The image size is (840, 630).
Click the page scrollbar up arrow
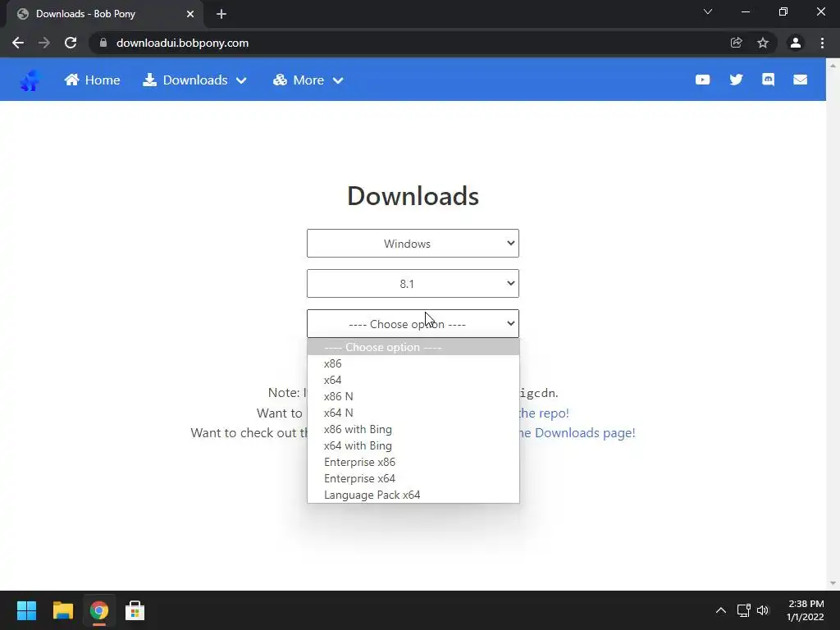pos(833,66)
